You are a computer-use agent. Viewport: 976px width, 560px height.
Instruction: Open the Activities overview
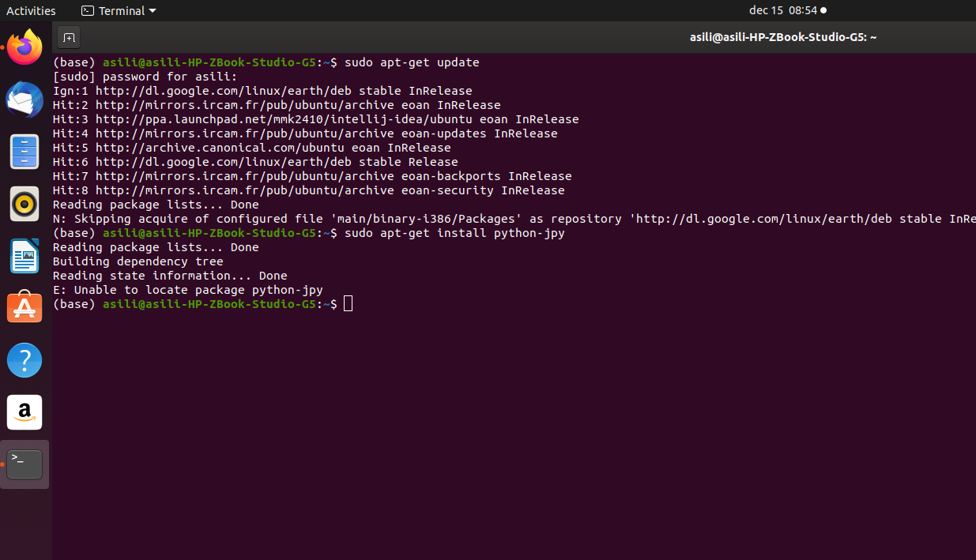[31, 11]
